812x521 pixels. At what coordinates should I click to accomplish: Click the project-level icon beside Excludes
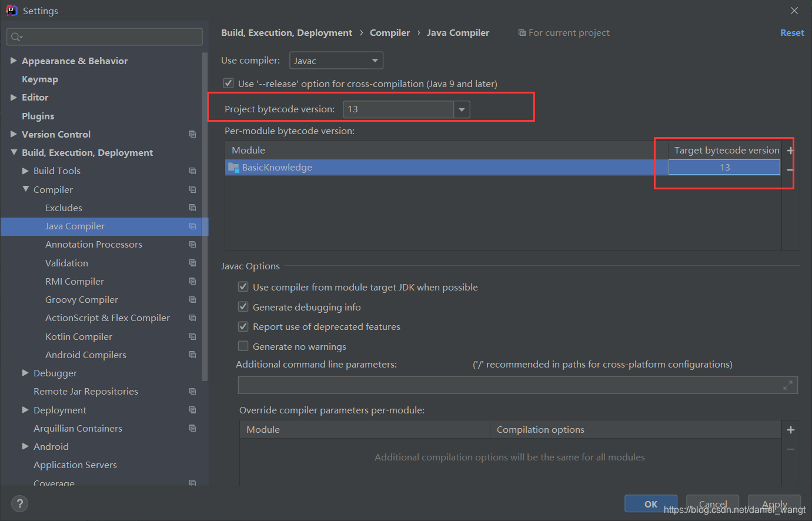click(192, 208)
